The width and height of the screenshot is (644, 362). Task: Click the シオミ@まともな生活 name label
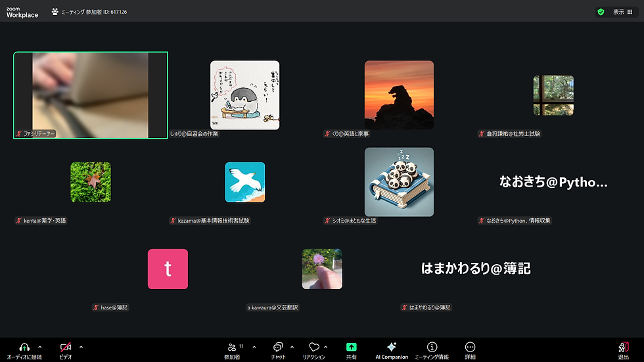(350, 221)
